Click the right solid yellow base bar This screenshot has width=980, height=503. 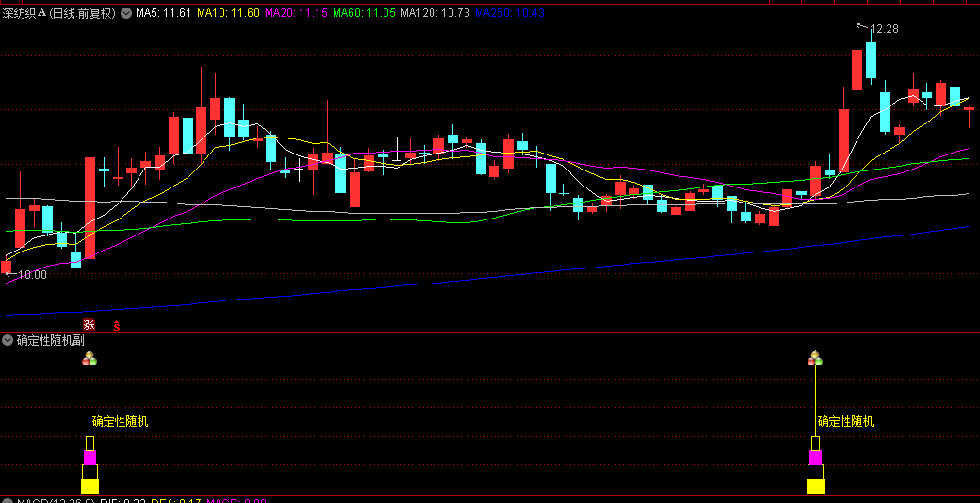pyautogui.click(x=815, y=486)
